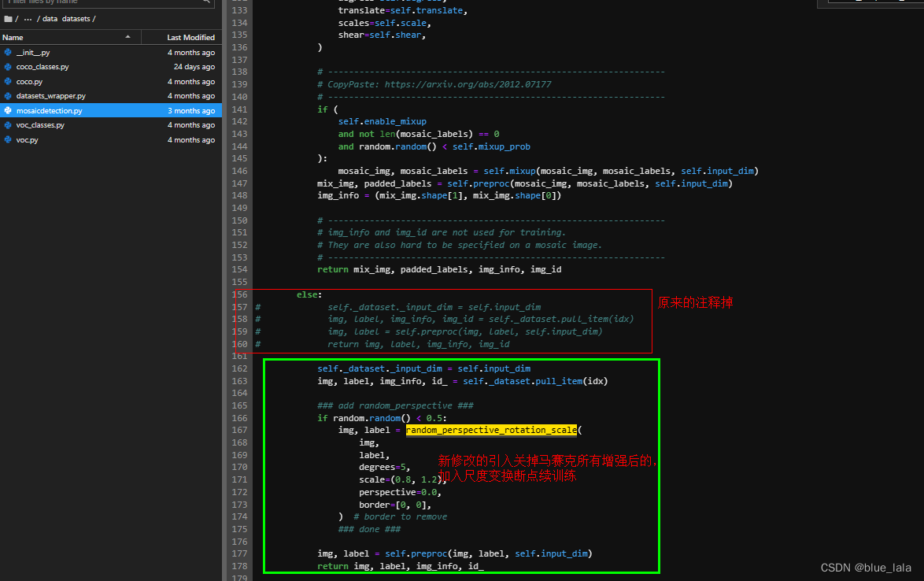Screen dimensions: 924x581
Task: Open the collapsed '...' breadcrumb path
Action: click(x=28, y=19)
